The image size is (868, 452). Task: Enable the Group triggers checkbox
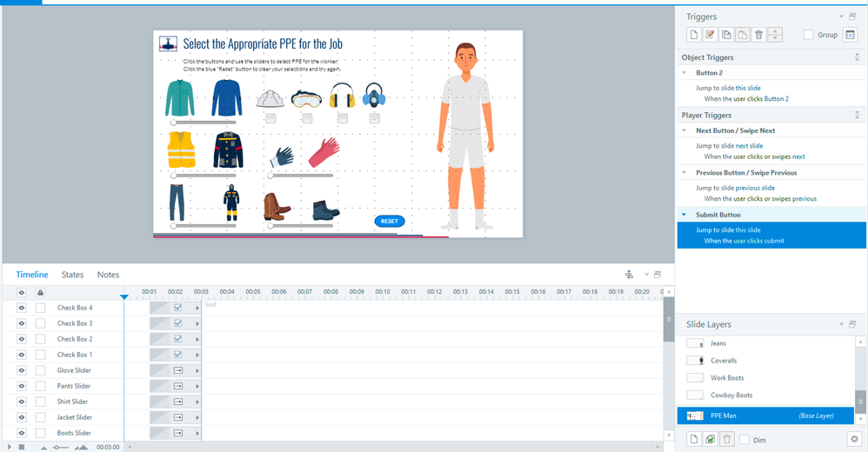tap(808, 35)
